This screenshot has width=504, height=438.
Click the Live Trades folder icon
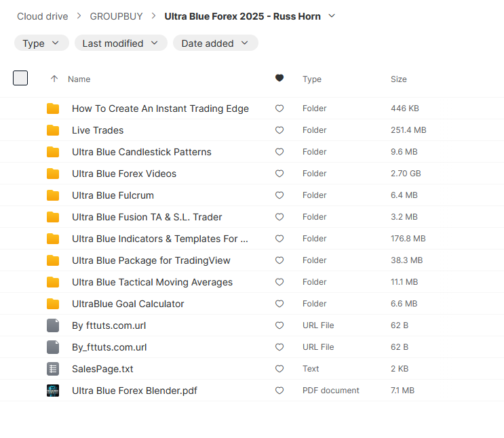[x=53, y=130]
